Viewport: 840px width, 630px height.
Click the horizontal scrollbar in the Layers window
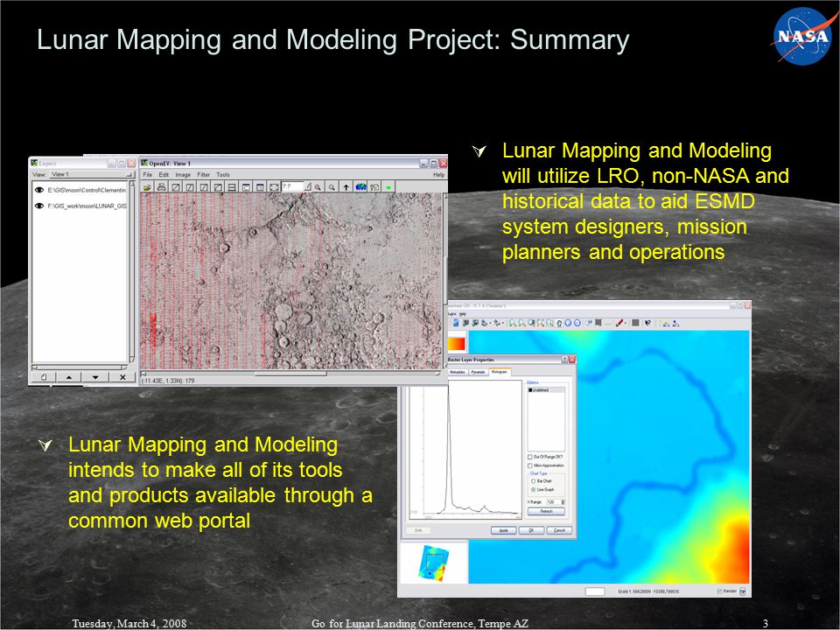(80, 367)
